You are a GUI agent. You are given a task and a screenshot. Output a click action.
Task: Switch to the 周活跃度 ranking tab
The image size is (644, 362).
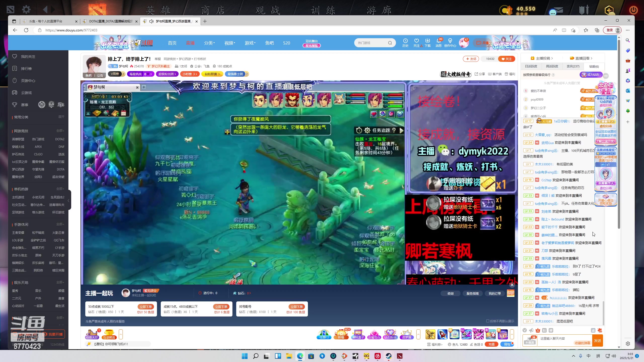[x=552, y=66]
